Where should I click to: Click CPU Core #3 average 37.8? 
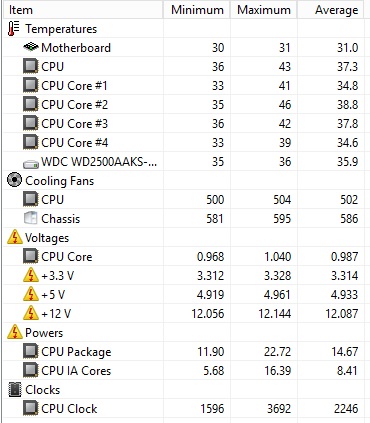347,124
